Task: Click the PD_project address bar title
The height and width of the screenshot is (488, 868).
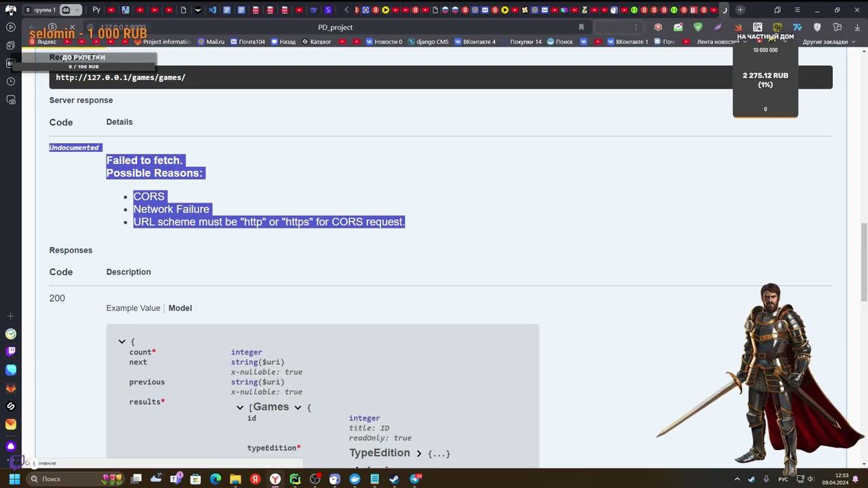Action: 335,27
